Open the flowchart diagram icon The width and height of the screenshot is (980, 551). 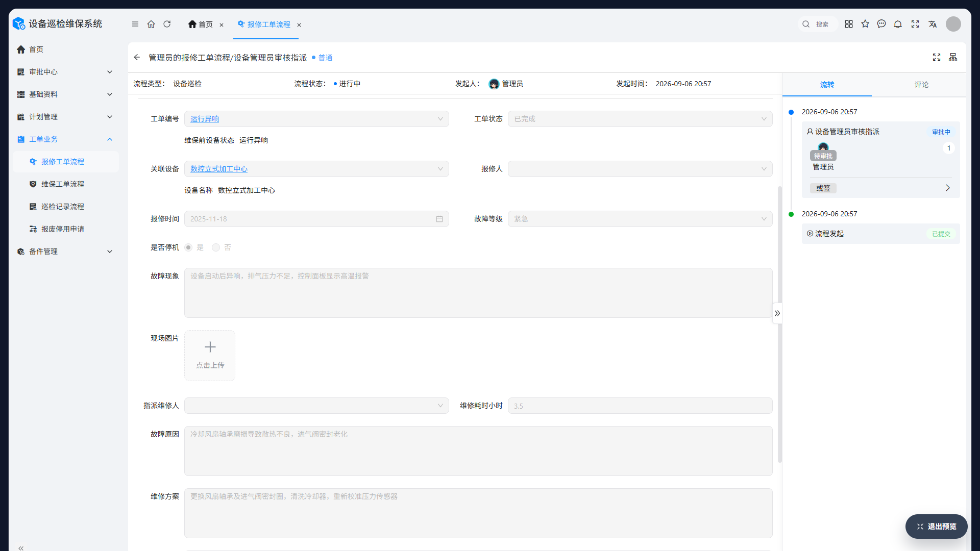(953, 58)
